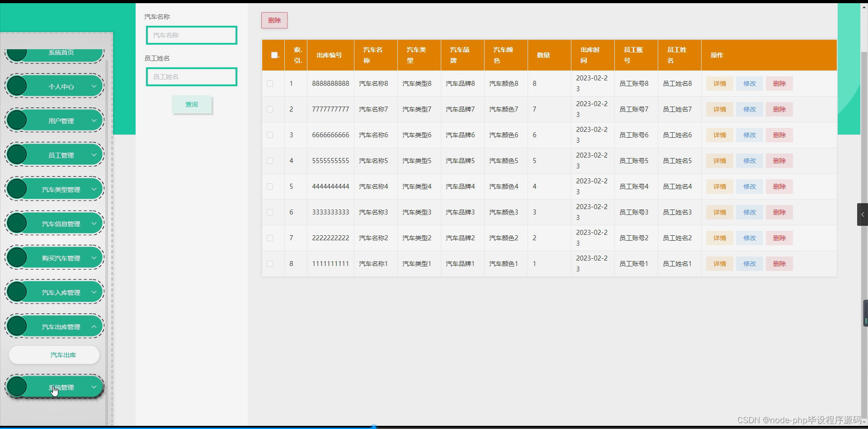The image size is (868, 429).
Task: Click the 购买汽车管理 icon
Action: 17,257
